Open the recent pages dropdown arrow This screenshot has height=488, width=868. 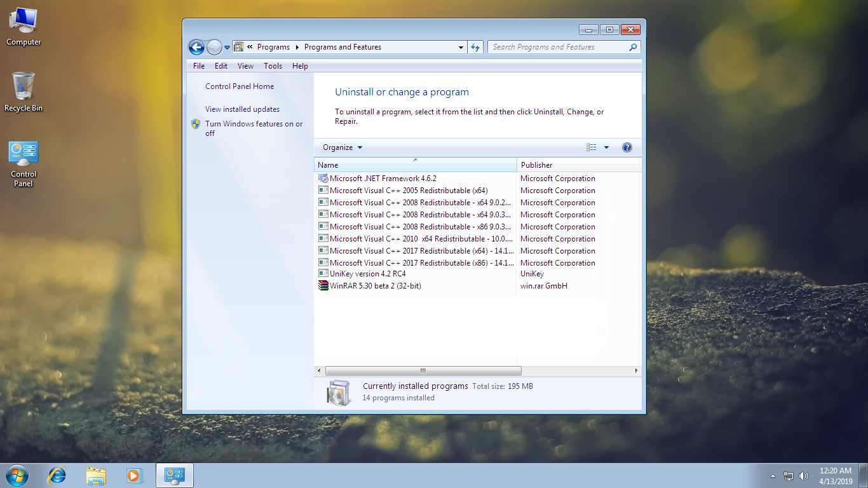click(227, 48)
